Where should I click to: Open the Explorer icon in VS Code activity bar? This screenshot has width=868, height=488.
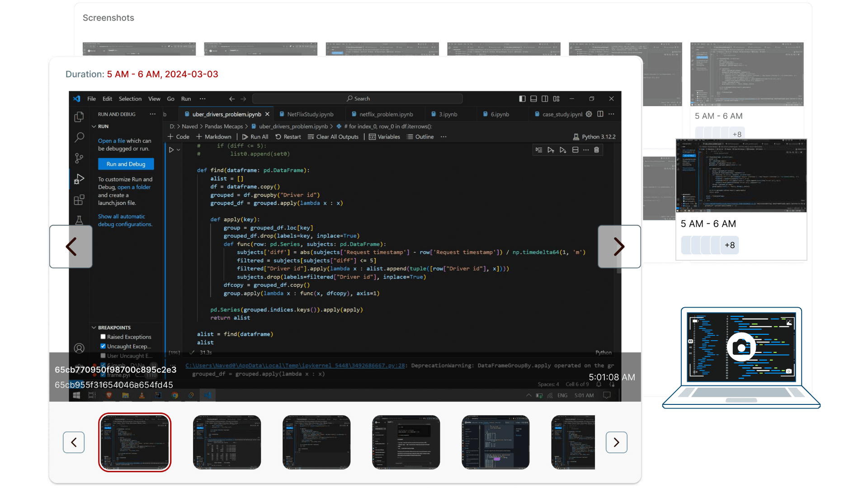(x=79, y=117)
